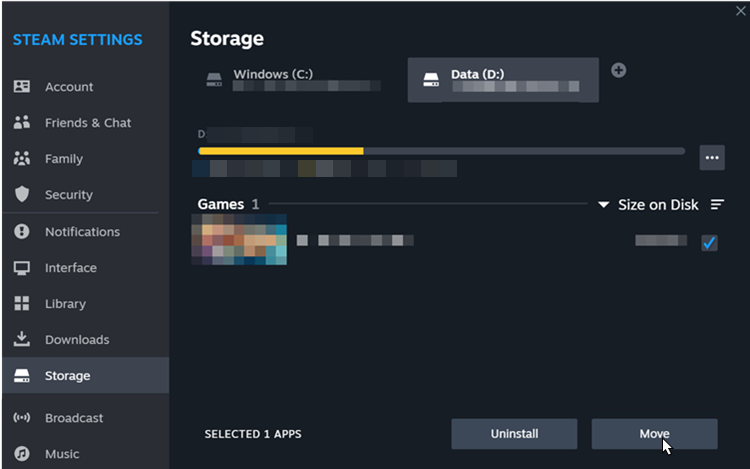Click the add drive plus icon
The height and width of the screenshot is (469, 750).
point(618,70)
